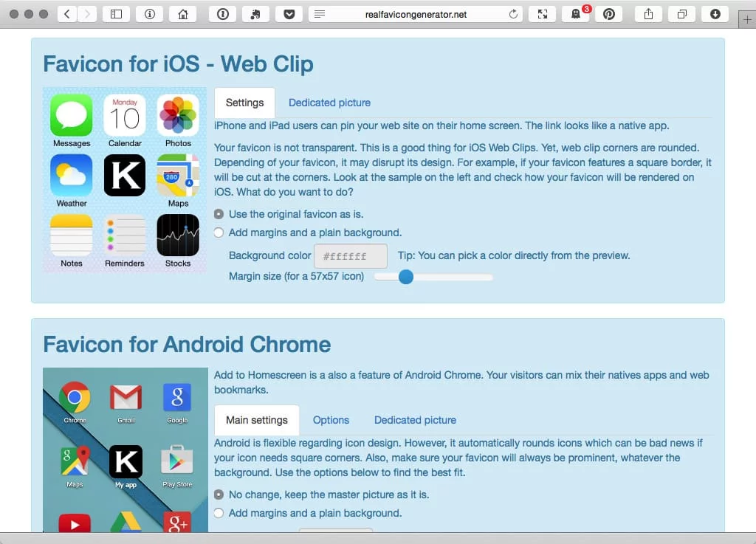Click the Calendar icon in iOS preview
This screenshot has height=544, width=756.
[x=125, y=116]
